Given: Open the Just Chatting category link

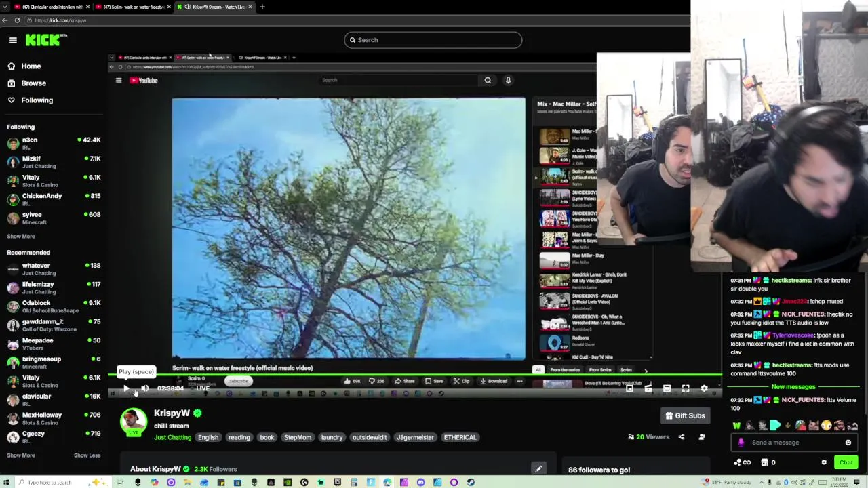Looking at the screenshot, I should coord(172,437).
